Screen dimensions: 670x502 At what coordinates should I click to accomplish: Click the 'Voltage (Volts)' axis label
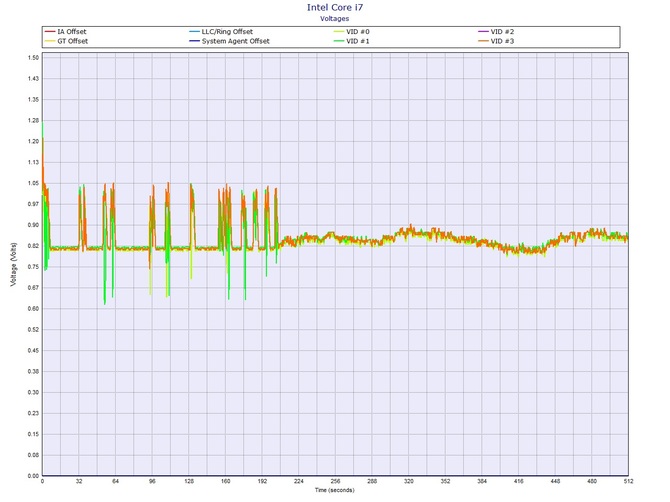click(13, 264)
